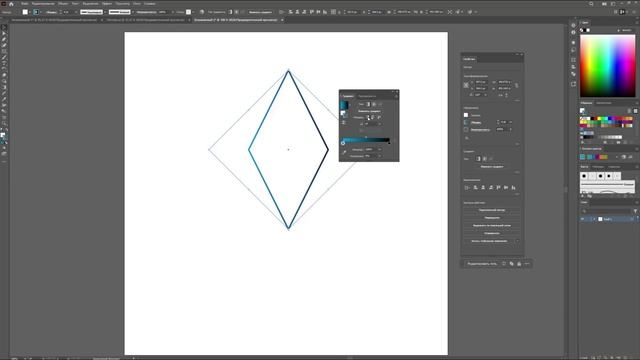This screenshot has width=640, height=360.
Task: Click the fill swatch «Заливка» in Properties
Action: point(466,115)
